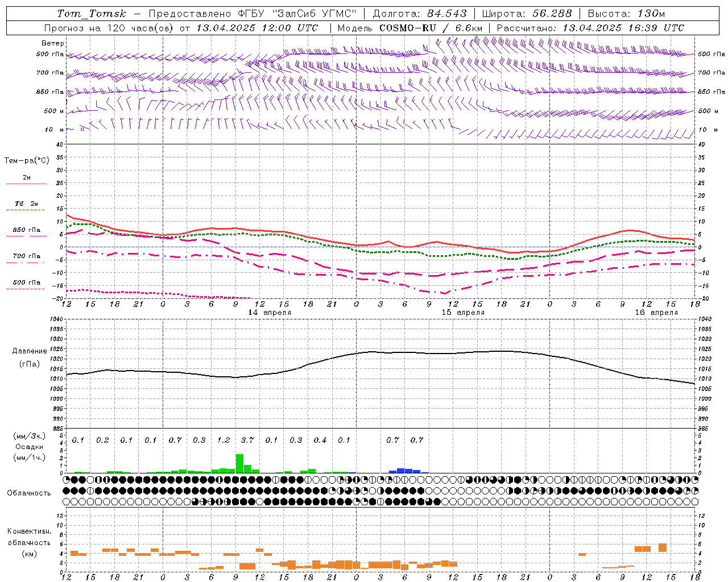The image size is (728, 582).
Task: Click the Тем-ра(°C) temperature panel label
Action: tap(27, 161)
